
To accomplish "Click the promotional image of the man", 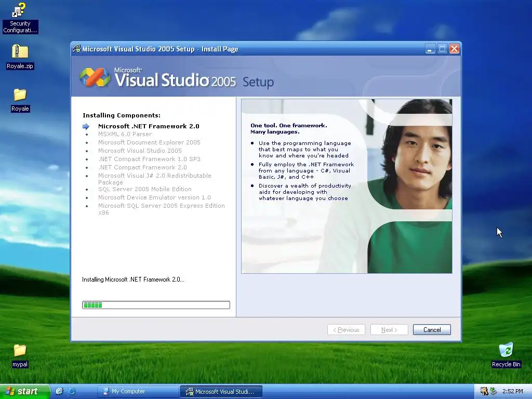I will point(347,186).
